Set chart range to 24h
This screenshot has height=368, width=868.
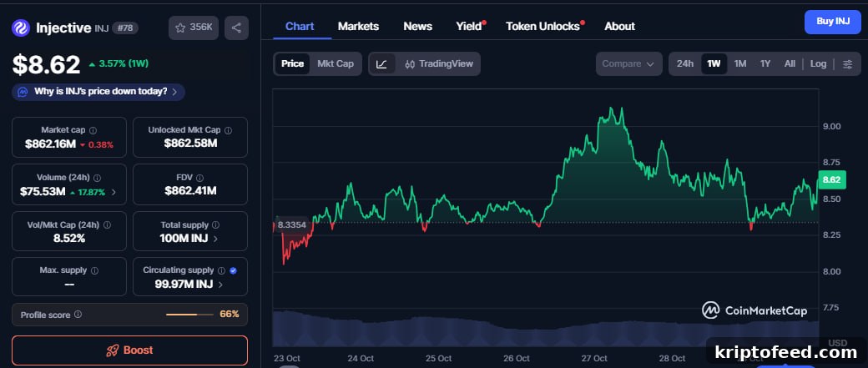coord(684,63)
